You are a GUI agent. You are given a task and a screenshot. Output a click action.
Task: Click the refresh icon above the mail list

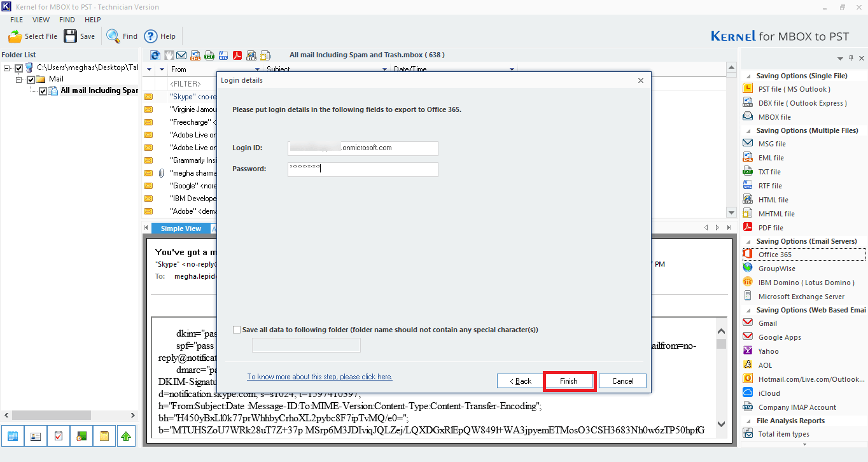pyautogui.click(x=155, y=55)
